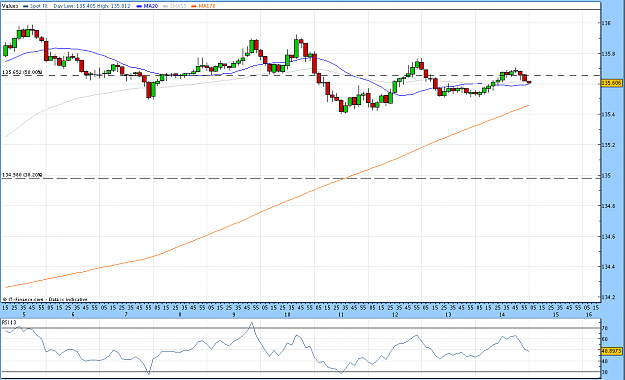Screen dimensions: 625x380
Task: Click the 134.8 label on the price axis
Action: pyautogui.click(x=608, y=206)
